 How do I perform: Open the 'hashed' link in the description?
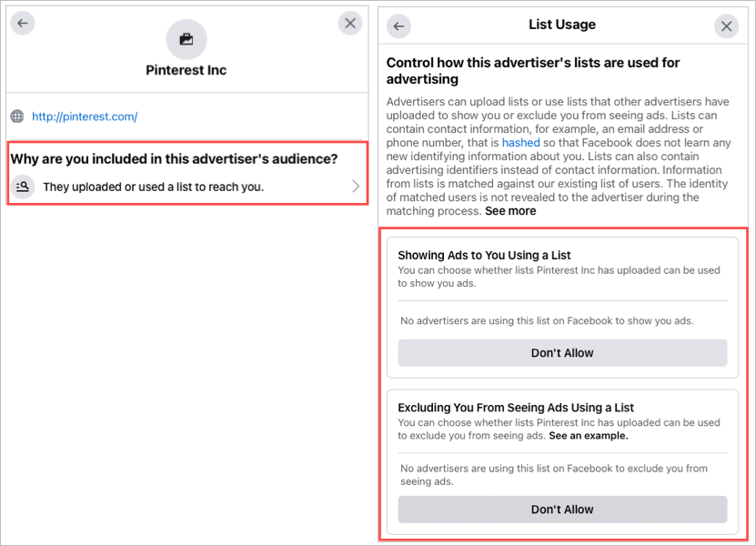point(520,143)
